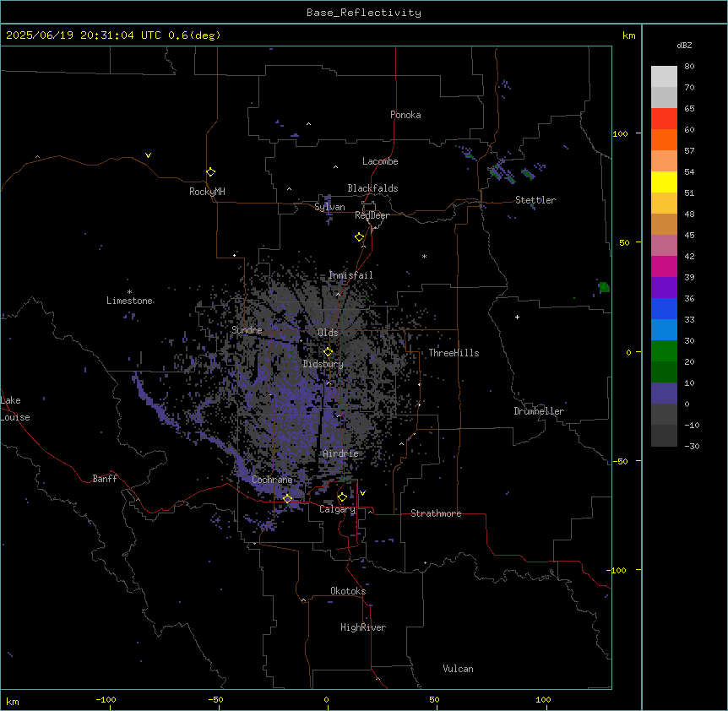Click the bright green echo patch at east edge

pyautogui.click(x=604, y=287)
